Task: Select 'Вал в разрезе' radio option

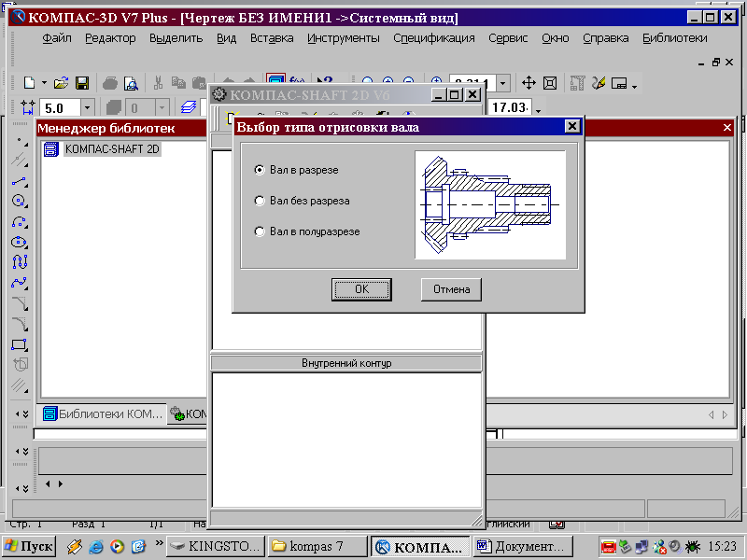Action: point(260,170)
